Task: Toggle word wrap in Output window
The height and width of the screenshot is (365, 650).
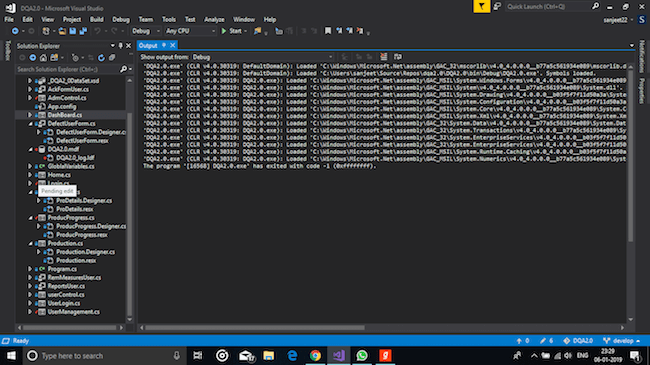Action: click(398, 57)
